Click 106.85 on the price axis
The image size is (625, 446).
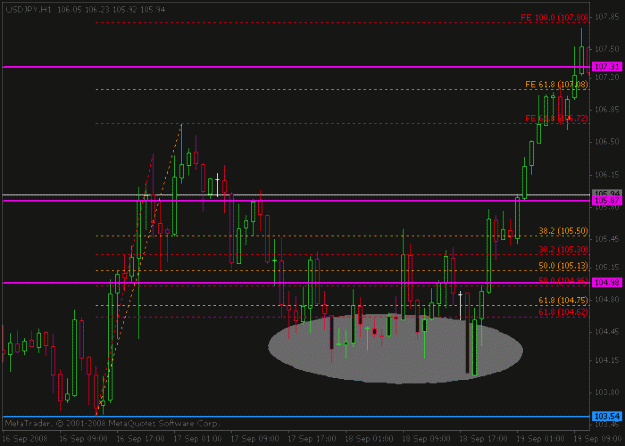click(x=607, y=109)
